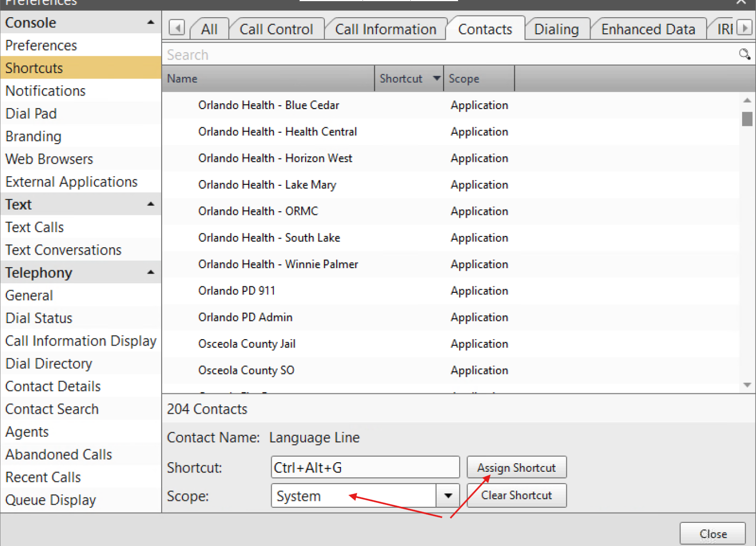Viewport: 756px width, 546px height.
Task: Open Preferences in the Console section
Action: (x=81, y=45)
